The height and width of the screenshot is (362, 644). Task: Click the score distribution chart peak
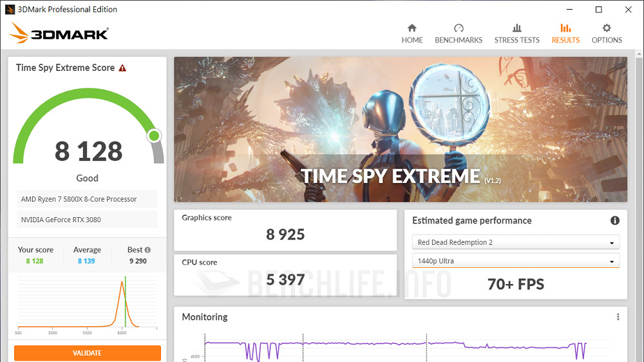coord(122,282)
